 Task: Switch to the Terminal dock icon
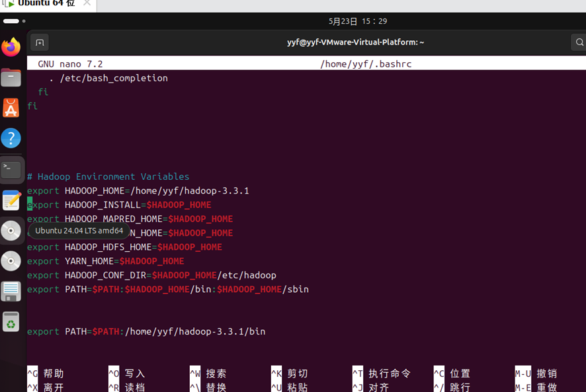tap(11, 169)
